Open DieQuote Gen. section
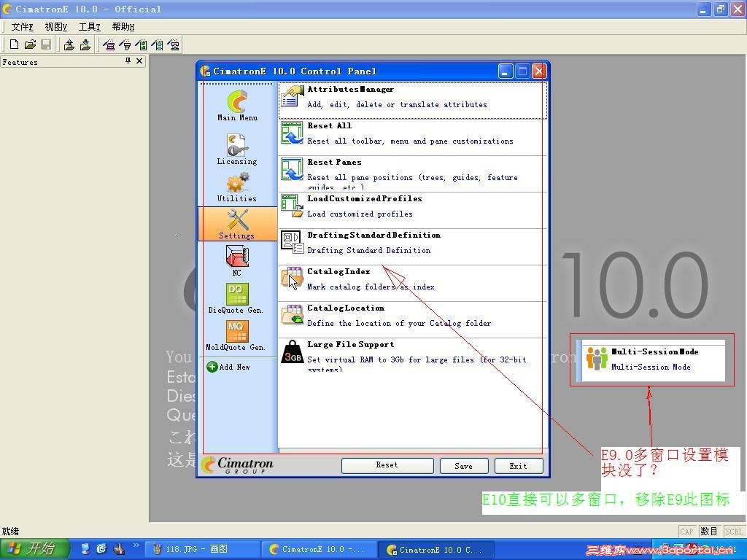This screenshot has height=560, width=747. point(236,298)
